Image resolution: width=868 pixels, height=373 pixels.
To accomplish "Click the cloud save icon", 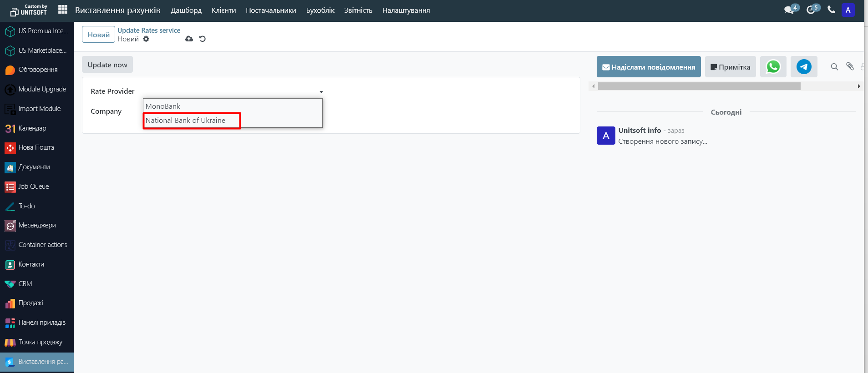I will 189,39.
